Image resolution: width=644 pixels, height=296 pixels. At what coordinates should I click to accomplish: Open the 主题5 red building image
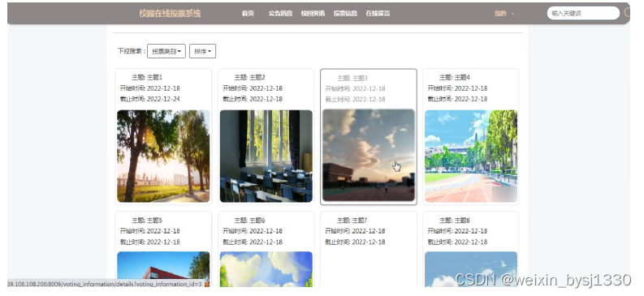coord(163,269)
